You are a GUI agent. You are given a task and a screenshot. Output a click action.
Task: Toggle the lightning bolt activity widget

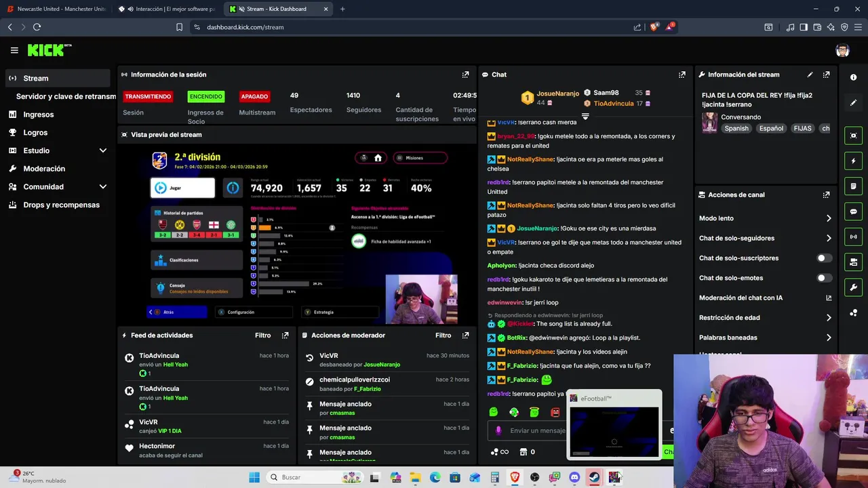(x=853, y=161)
